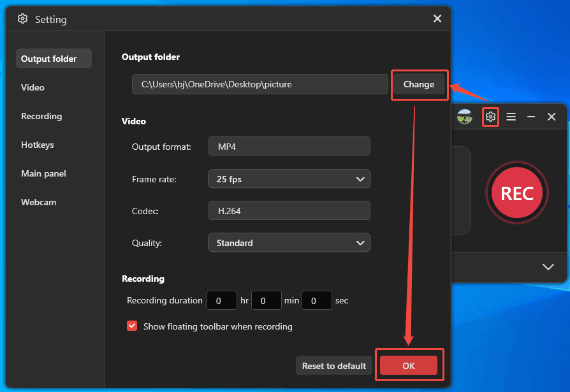Image resolution: width=570 pixels, height=392 pixels.
Task: Click the recording duration minutes field
Action: pos(266,300)
